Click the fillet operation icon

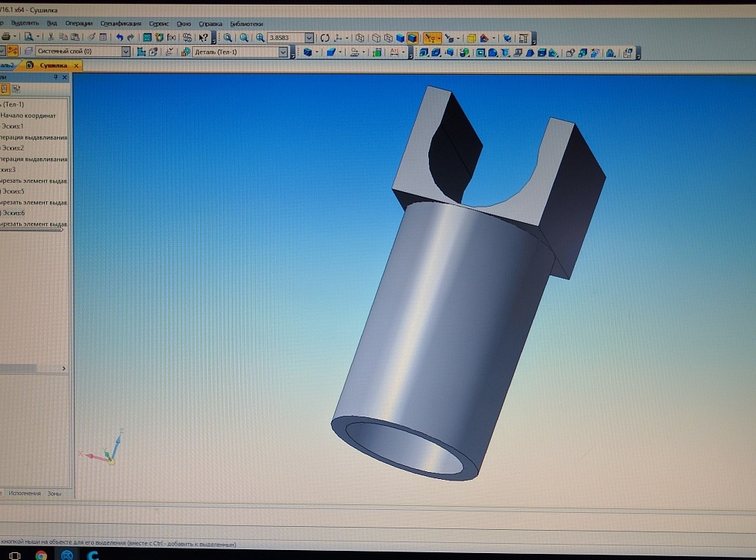pos(493,52)
